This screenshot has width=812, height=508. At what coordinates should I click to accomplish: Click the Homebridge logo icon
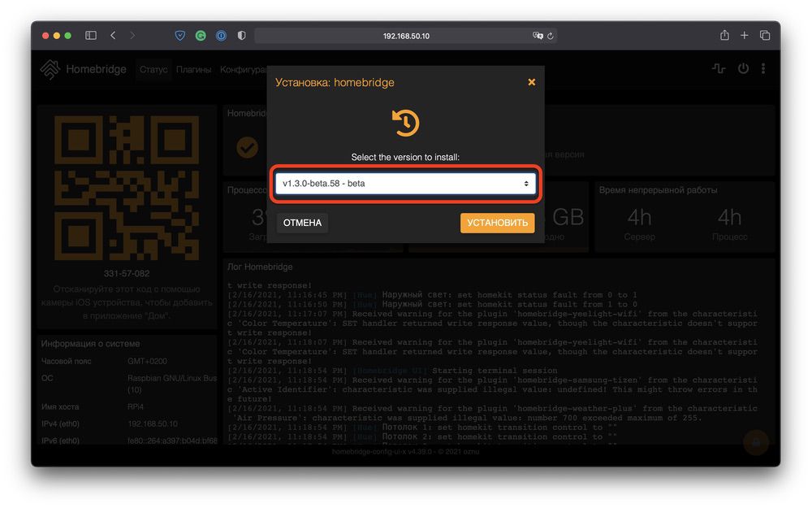50,69
